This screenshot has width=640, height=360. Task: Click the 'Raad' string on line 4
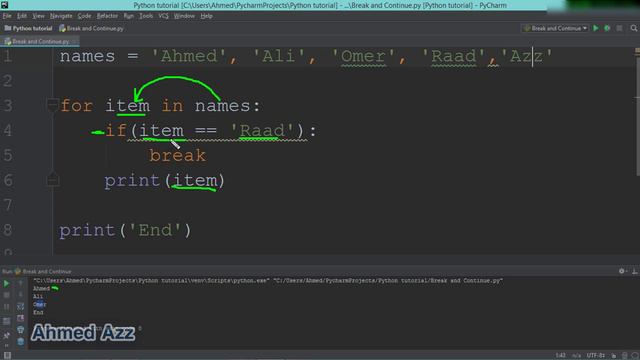262,131
